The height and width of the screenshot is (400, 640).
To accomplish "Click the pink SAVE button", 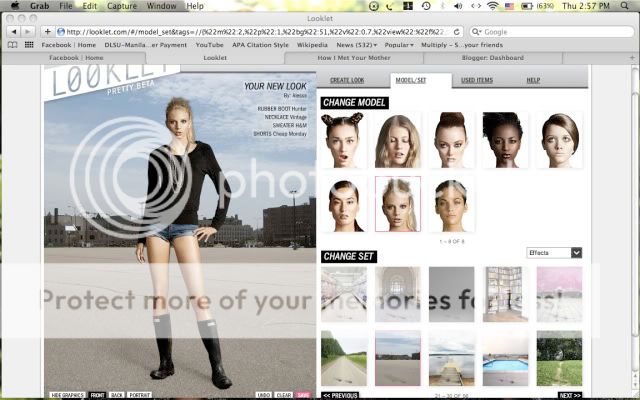I will [303, 395].
